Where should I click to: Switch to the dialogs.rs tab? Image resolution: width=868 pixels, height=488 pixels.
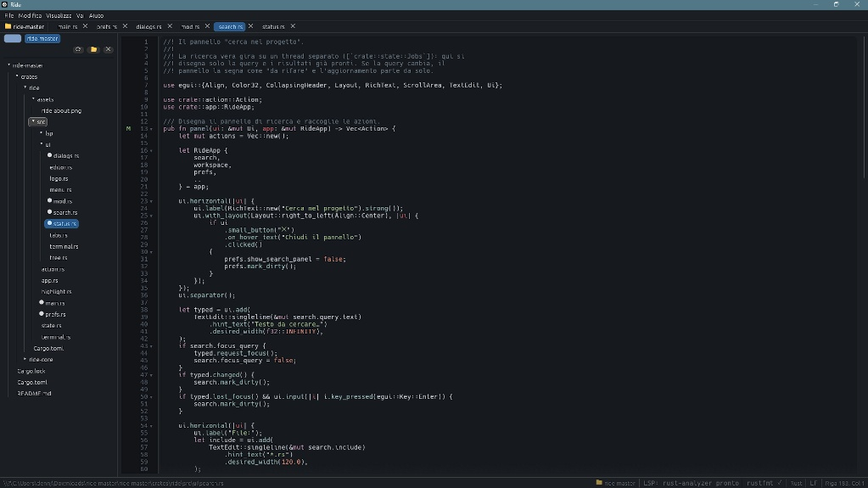[x=149, y=26]
